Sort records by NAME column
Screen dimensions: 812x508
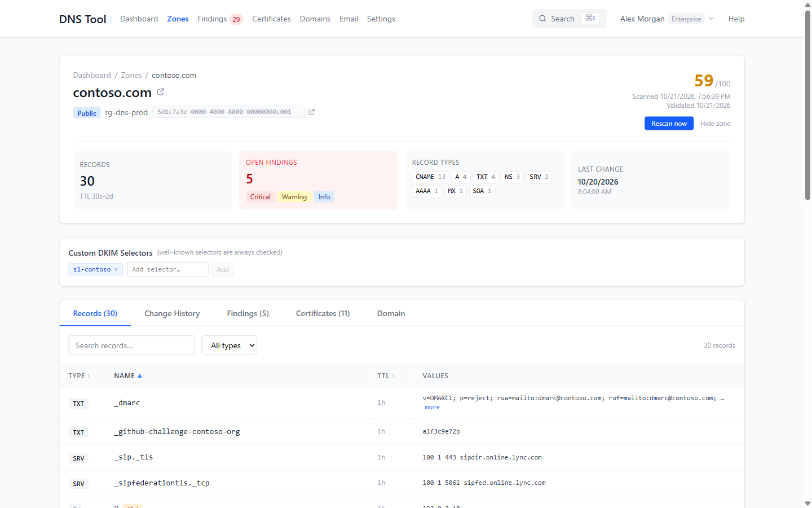pyautogui.click(x=128, y=376)
